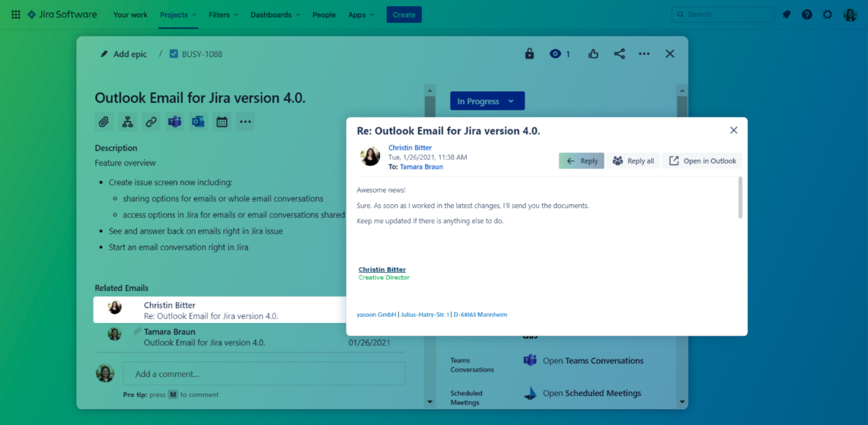This screenshot has width=868, height=425.
Task: Vote for issue with thumbs-up icon
Action: (x=593, y=54)
